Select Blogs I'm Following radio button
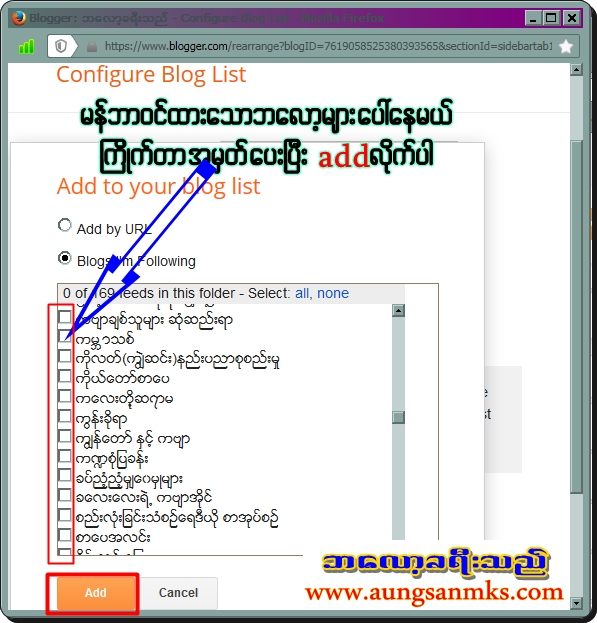This screenshot has height=623, width=597. click(64, 258)
